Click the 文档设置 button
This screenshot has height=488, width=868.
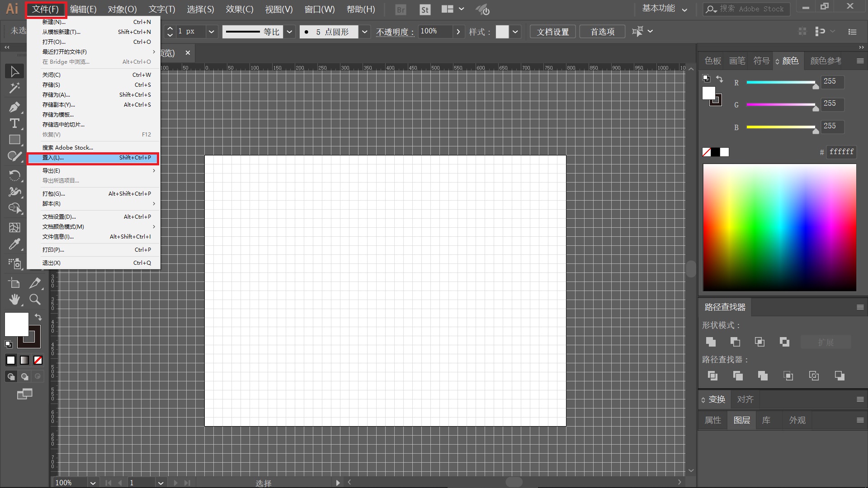click(552, 32)
